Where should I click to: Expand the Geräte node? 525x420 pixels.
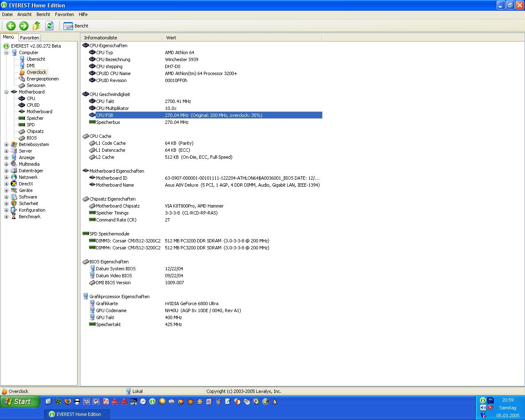tap(6, 190)
